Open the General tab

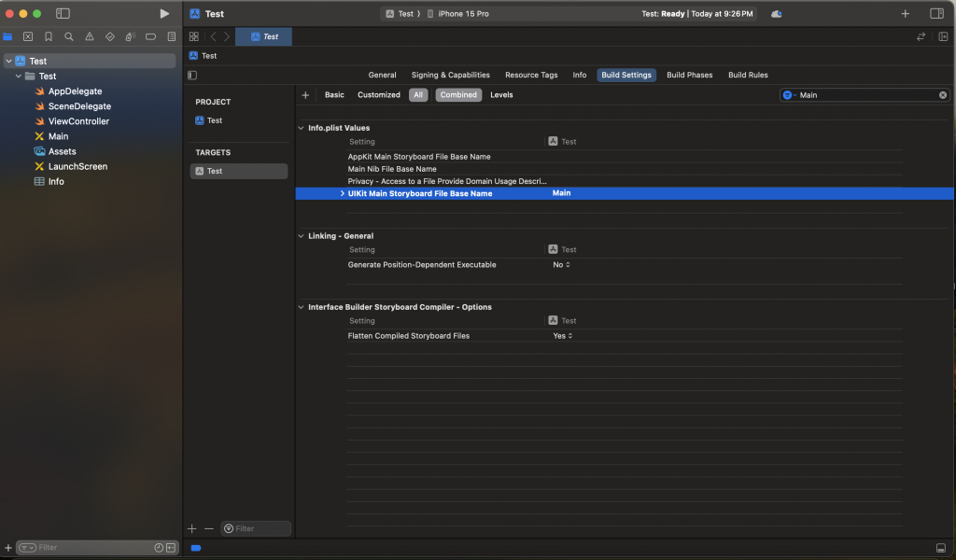click(382, 75)
